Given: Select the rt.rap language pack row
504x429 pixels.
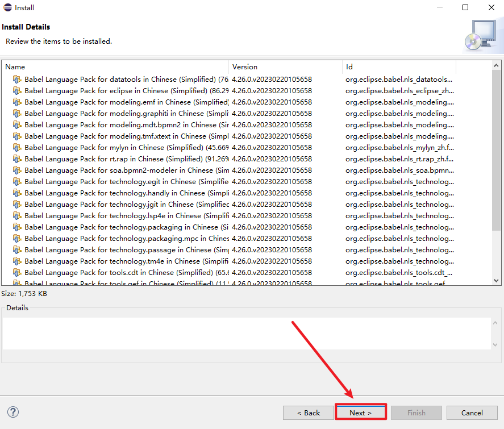Looking at the screenshot, I should [114, 159].
